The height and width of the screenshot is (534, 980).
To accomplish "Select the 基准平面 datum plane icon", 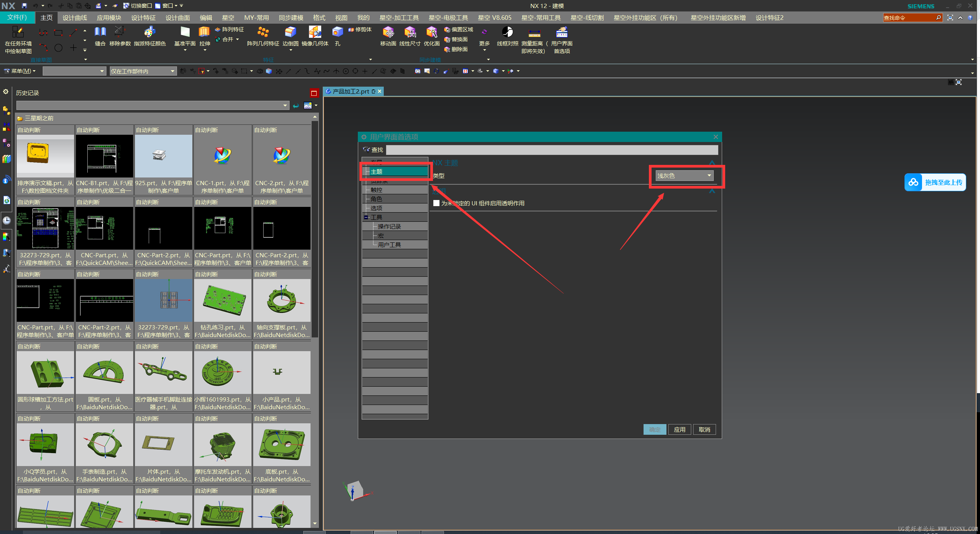I will pyautogui.click(x=185, y=32).
